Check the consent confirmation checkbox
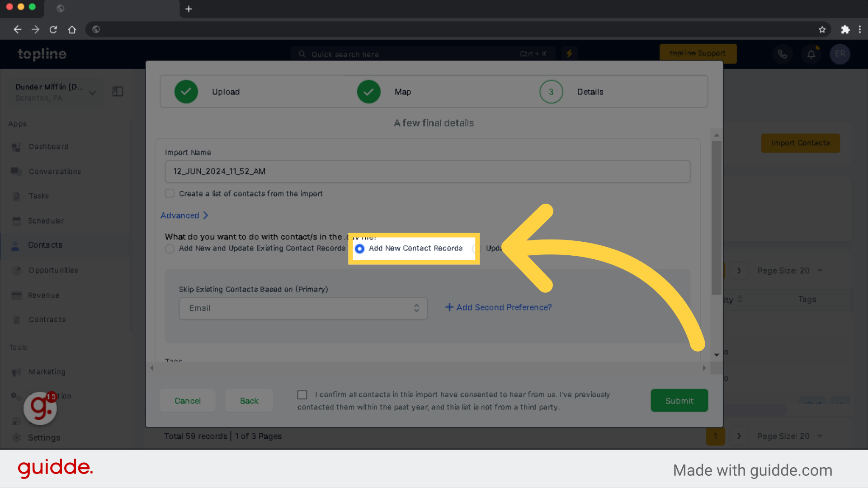 [302, 394]
